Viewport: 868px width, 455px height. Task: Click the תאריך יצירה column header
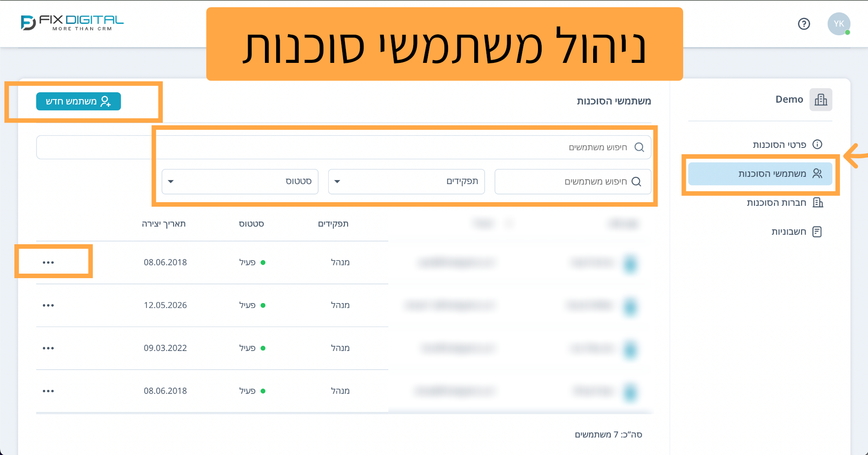[x=164, y=224]
